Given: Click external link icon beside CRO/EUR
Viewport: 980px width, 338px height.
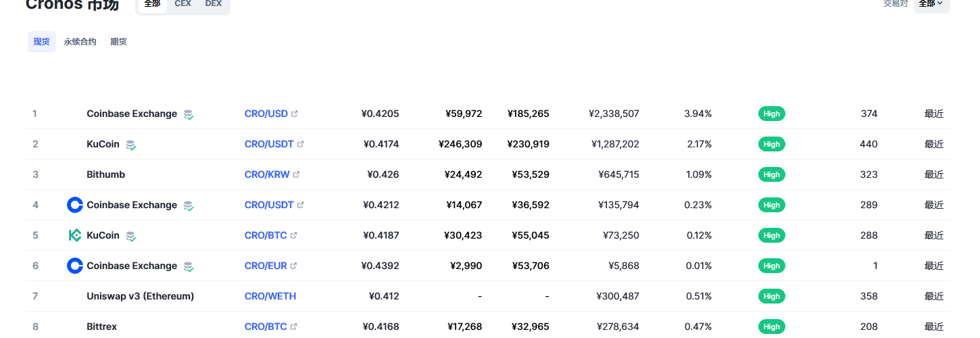Looking at the screenshot, I should (294, 266).
